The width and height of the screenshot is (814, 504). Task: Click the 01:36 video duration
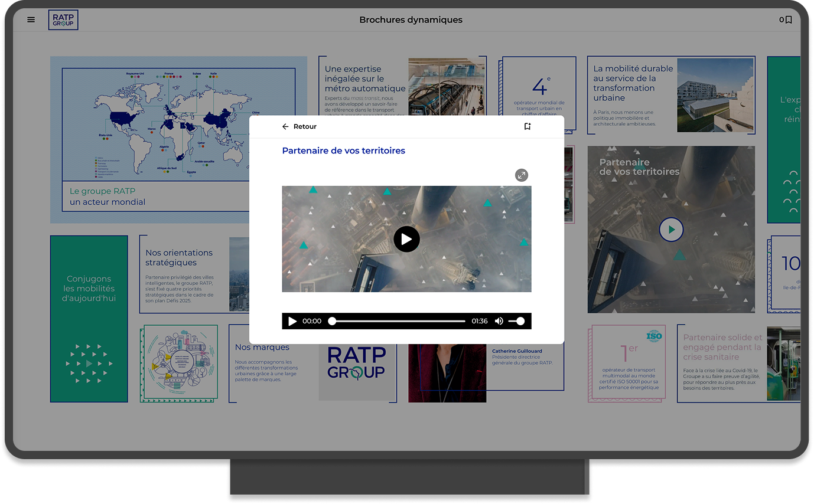coord(480,321)
